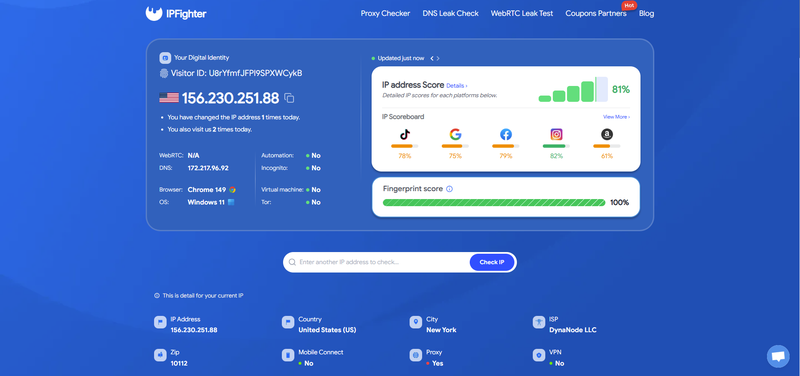
Task: Click the Facebook 79% score value
Action: click(506, 156)
